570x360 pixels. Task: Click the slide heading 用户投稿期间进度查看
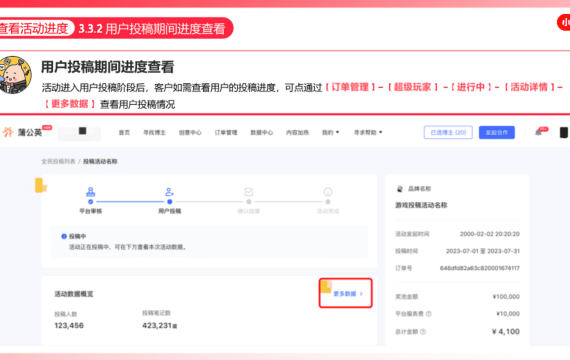(x=108, y=67)
